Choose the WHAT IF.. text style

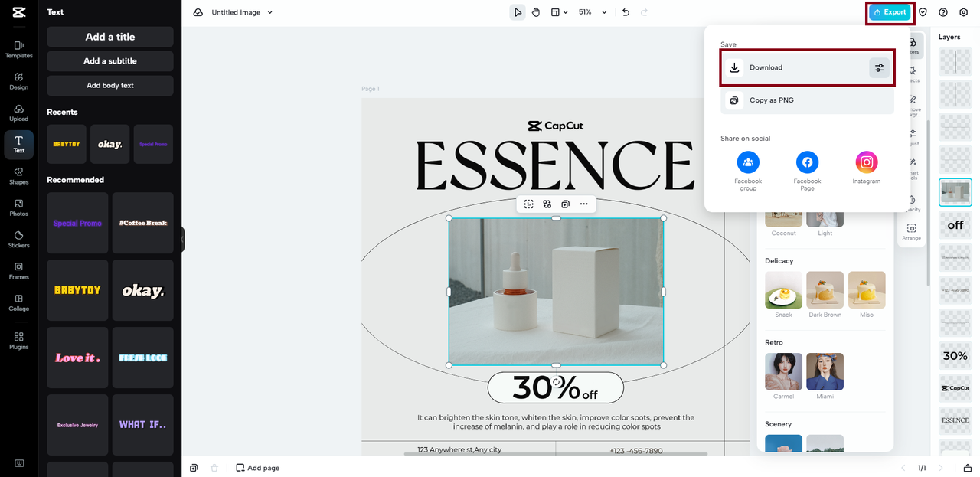[143, 425]
